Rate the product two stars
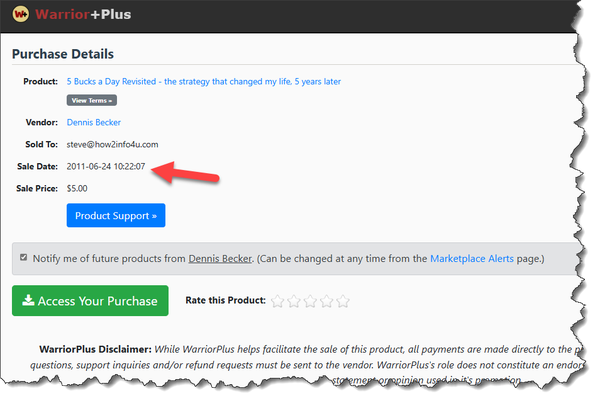Image resolution: width=600 pixels, height=403 pixels. (x=294, y=301)
